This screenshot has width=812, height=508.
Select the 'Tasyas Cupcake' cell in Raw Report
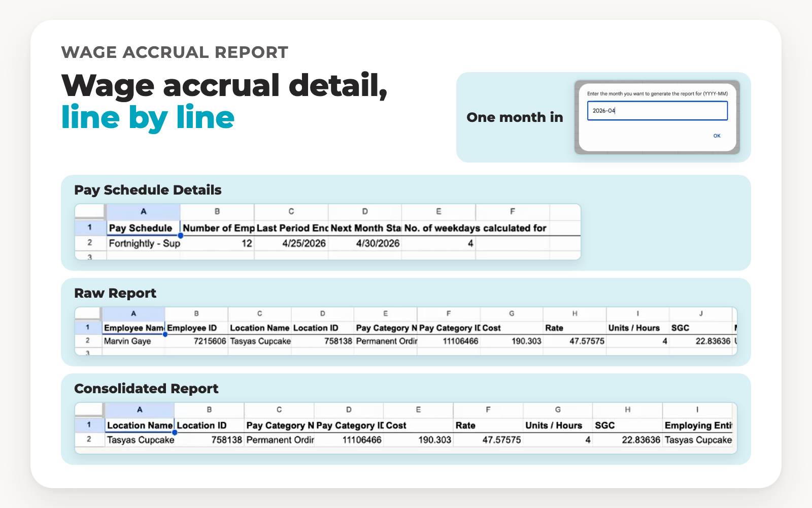[259, 341]
